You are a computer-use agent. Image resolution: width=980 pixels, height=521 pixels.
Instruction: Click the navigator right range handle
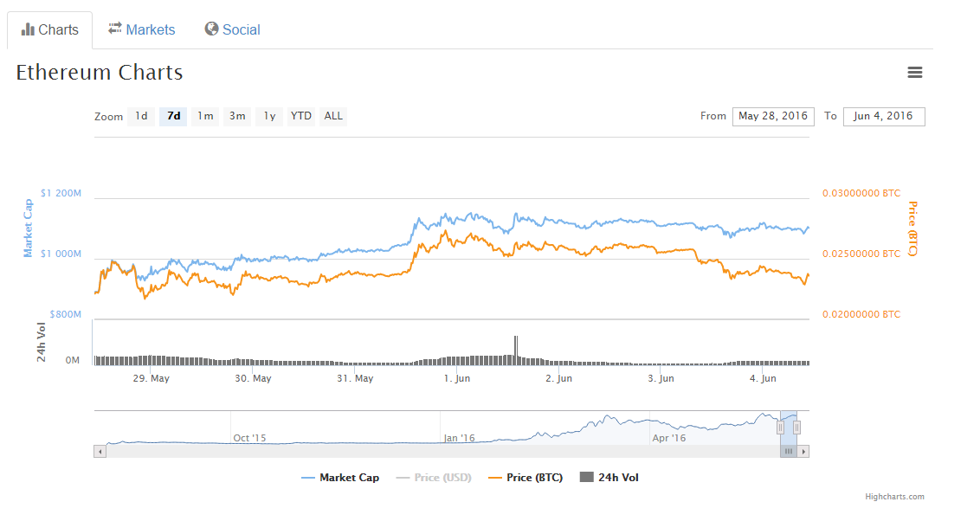796,427
